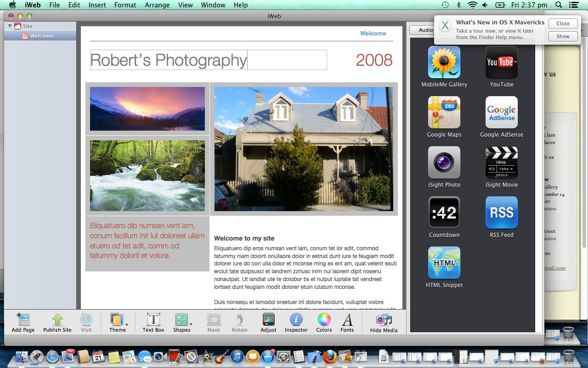
Task: Select the large house photo
Action: [x=304, y=149]
